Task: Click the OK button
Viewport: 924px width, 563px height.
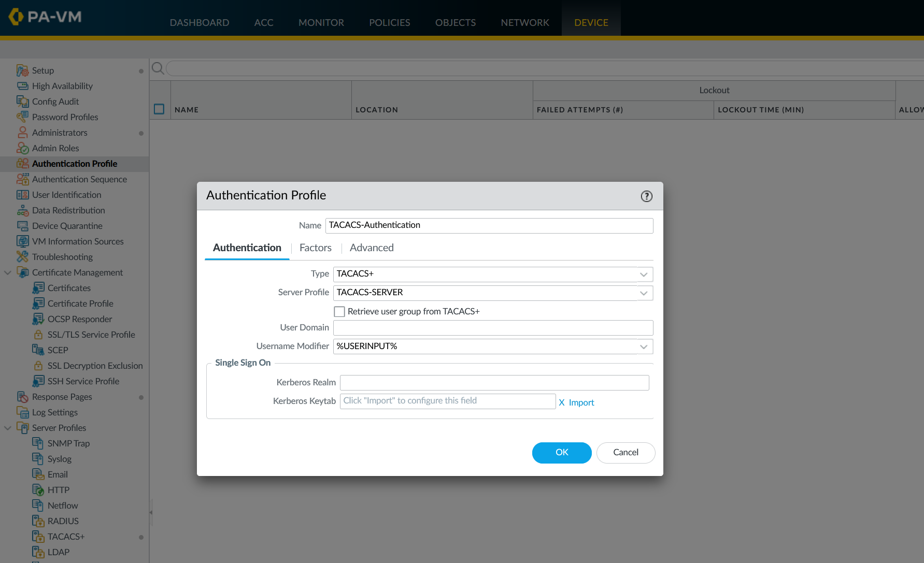Action: [562, 453]
